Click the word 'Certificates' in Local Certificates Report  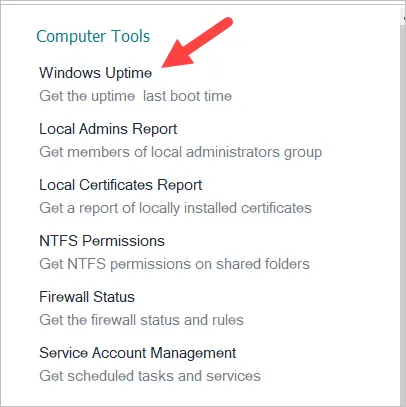pos(118,185)
